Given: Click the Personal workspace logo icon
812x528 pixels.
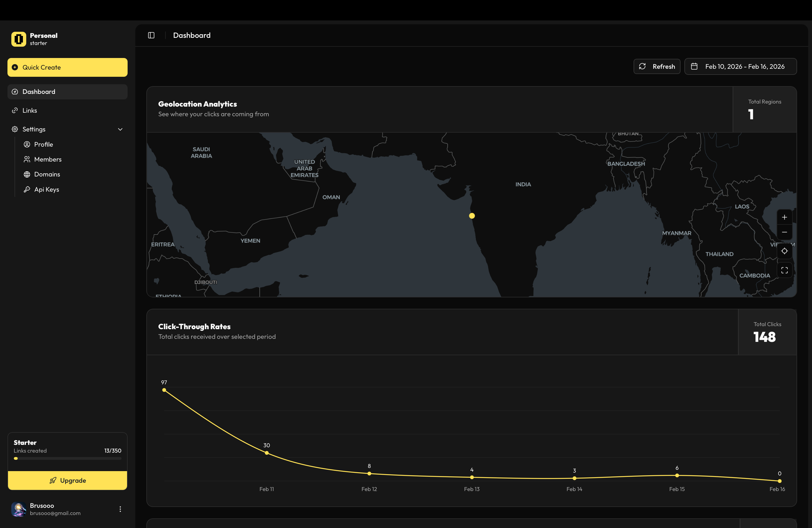Looking at the screenshot, I should pyautogui.click(x=19, y=39).
